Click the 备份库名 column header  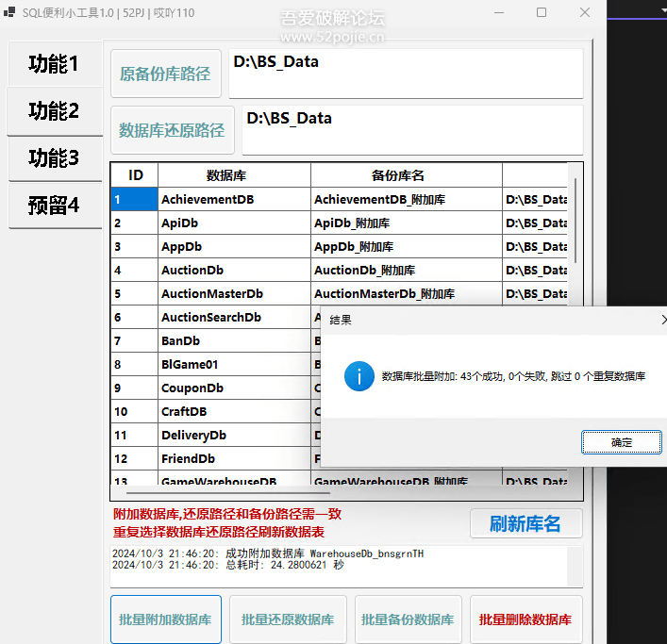point(406,175)
